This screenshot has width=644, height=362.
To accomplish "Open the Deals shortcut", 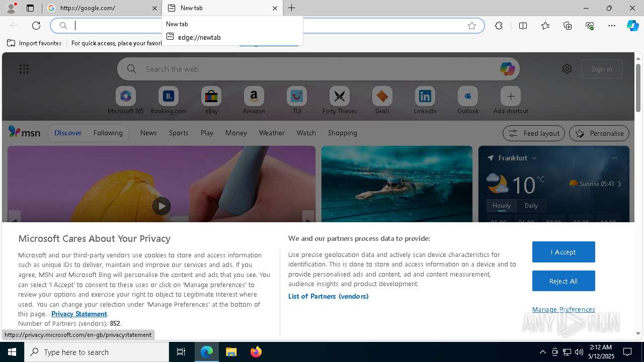I will click(x=382, y=100).
